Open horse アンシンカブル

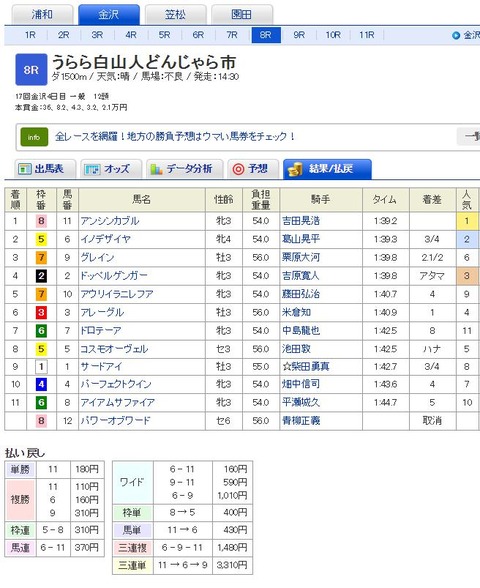pyautogui.click(x=110, y=221)
